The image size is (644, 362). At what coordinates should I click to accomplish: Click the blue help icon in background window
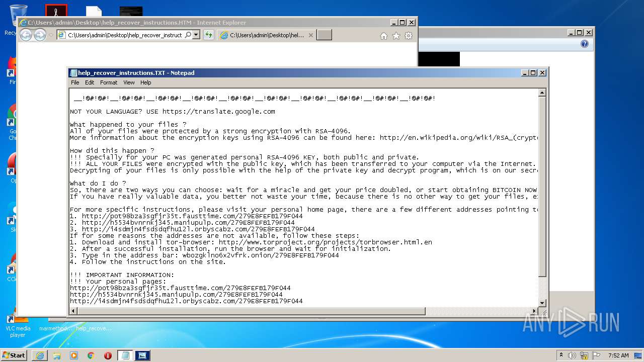[x=584, y=44]
